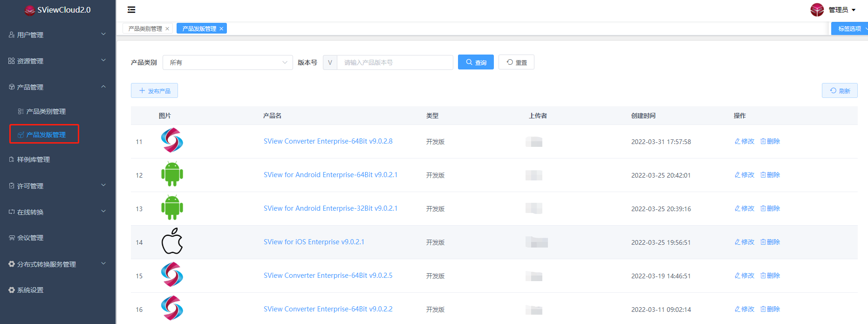Click the 开发版 type in row 14

point(435,242)
